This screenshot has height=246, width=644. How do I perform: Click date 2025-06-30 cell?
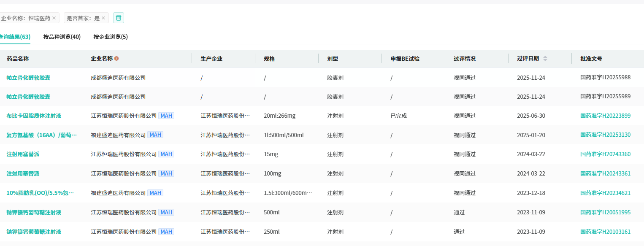pyautogui.click(x=531, y=116)
